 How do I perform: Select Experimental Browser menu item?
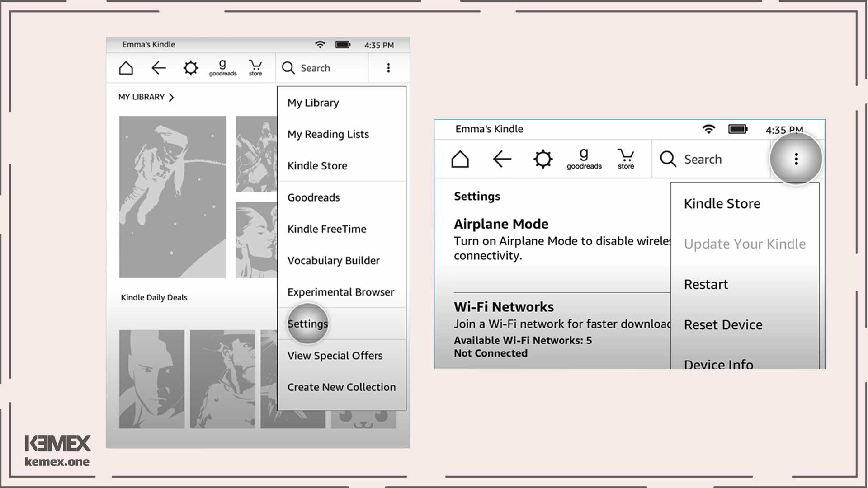(340, 292)
